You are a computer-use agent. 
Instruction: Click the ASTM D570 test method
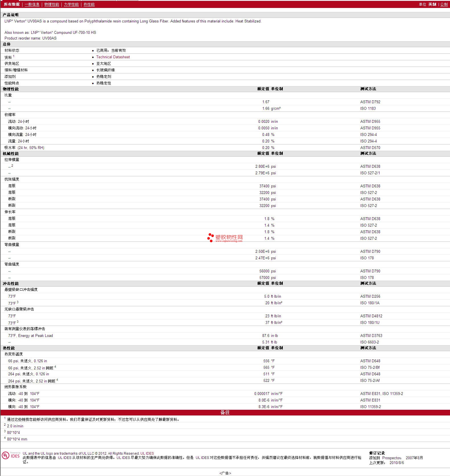370,148
